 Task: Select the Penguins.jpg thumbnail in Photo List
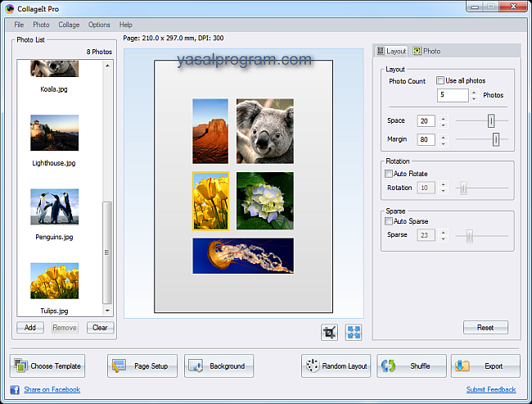click(55, 207)
